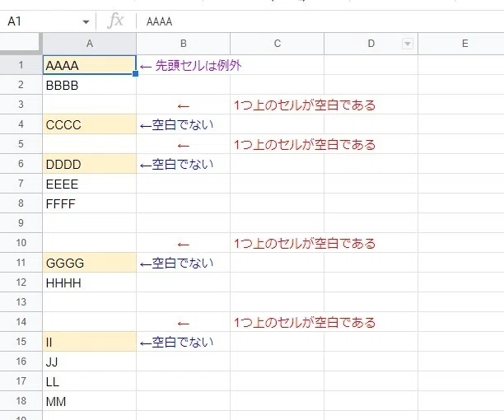Click the fill handle of cell A1
This screenshot has height=420, width=504.
135,73
